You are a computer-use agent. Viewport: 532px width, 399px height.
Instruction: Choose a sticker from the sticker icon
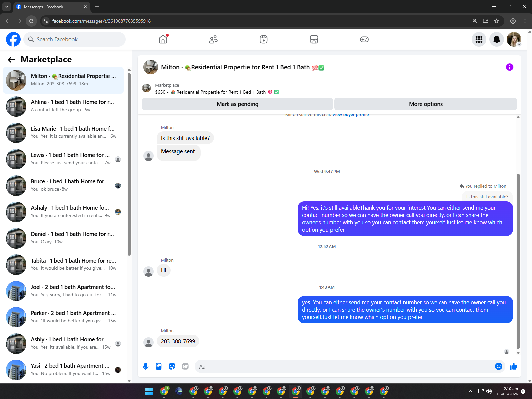[x=172, y=366]
